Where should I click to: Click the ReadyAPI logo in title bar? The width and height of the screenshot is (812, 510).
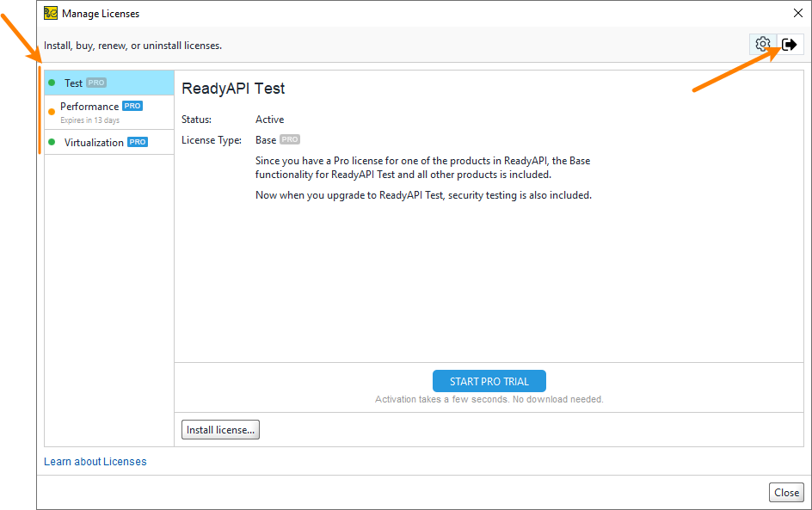click(51, 13)
